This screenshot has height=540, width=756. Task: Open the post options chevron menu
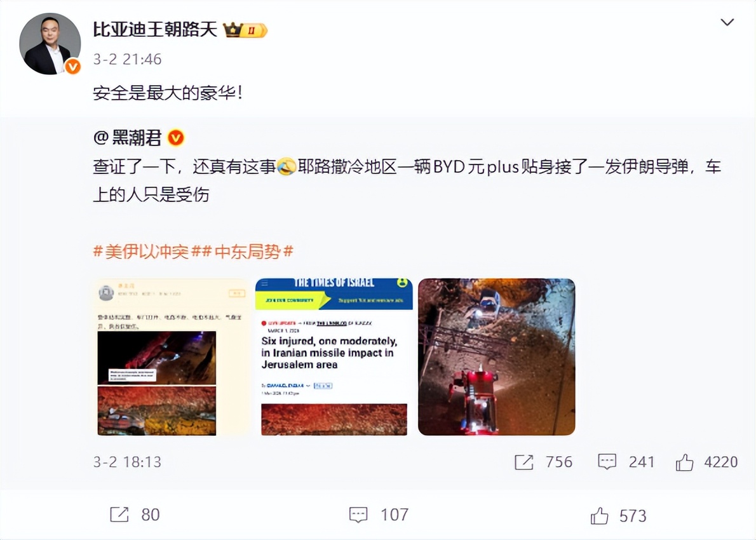(727, 22)
